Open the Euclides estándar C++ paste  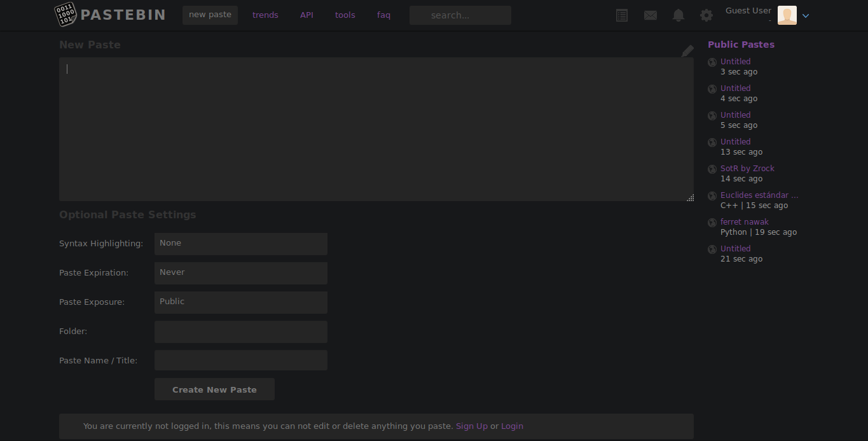coord(759,195)
